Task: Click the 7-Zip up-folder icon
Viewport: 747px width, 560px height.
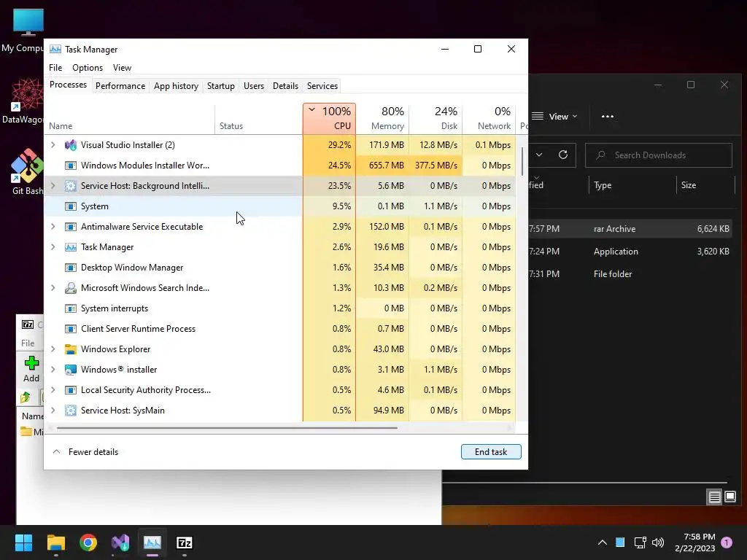Action: (x=26, y=397)
